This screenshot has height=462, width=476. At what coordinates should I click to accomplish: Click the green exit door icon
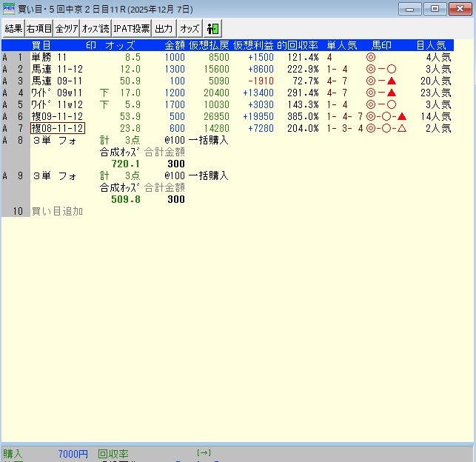click(x=213, y=29)
